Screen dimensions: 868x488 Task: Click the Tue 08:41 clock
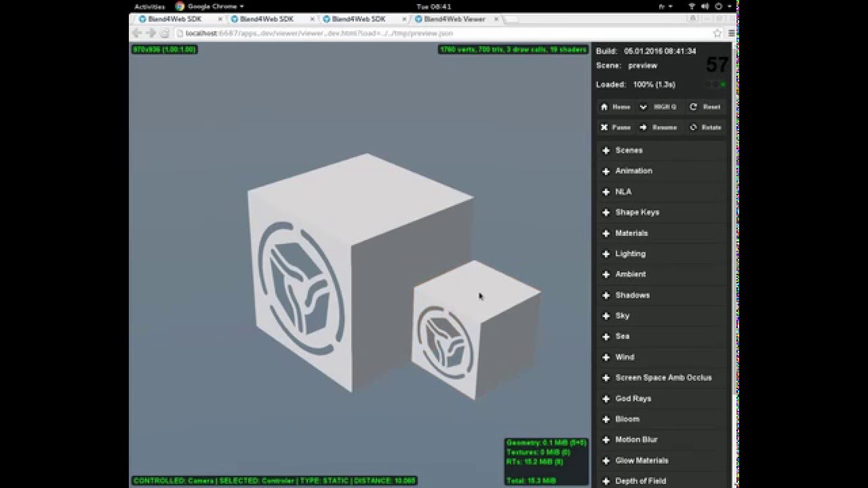433,6
